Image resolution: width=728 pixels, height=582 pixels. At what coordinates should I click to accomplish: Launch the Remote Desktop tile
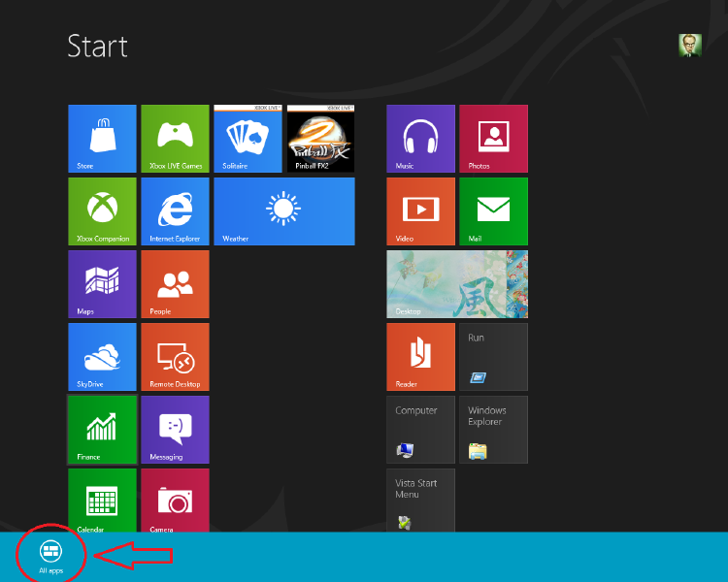click(175, 357)
